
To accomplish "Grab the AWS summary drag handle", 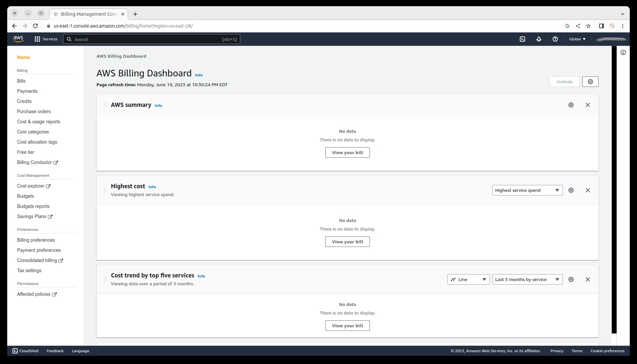I will 106,105.
